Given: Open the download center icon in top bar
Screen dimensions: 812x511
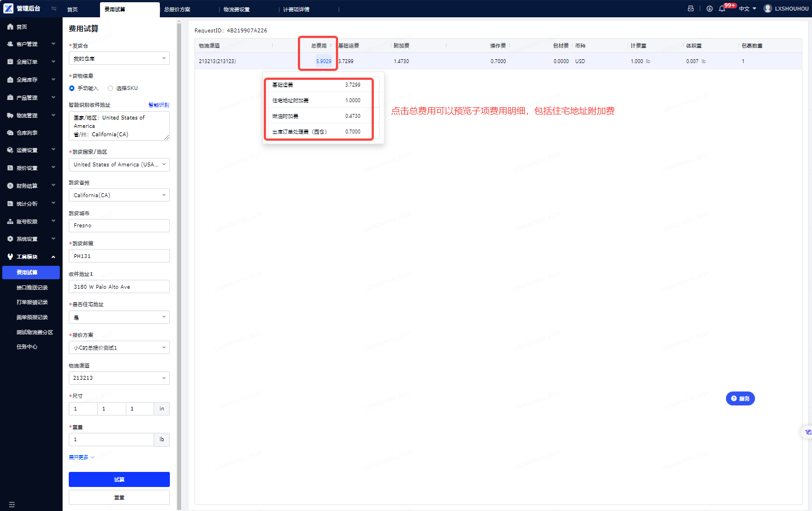Looking at the screenshot, I should (710, 8).
